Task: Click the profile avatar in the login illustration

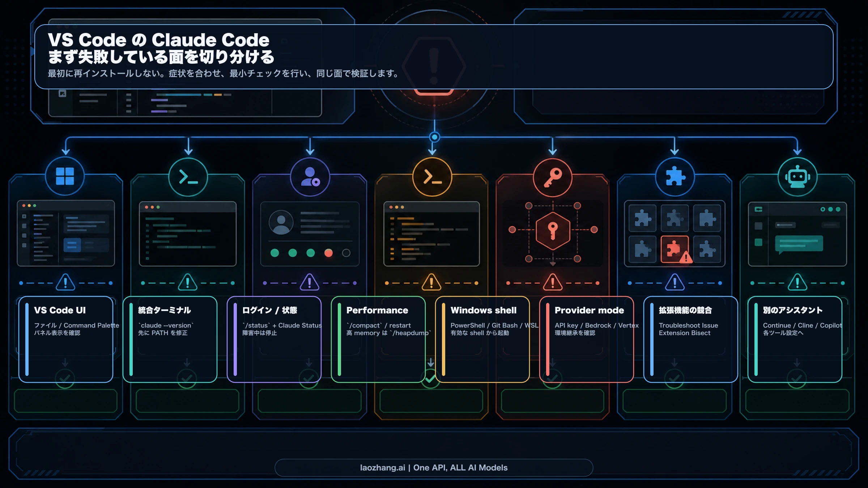Action: click(281, 222)
